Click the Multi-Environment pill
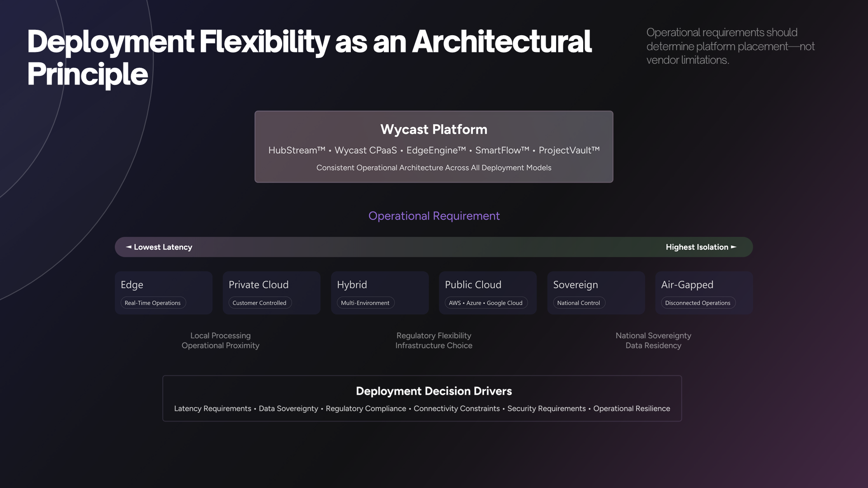The width and height of the screenshot is (868, 488). [x=365, y=303]
